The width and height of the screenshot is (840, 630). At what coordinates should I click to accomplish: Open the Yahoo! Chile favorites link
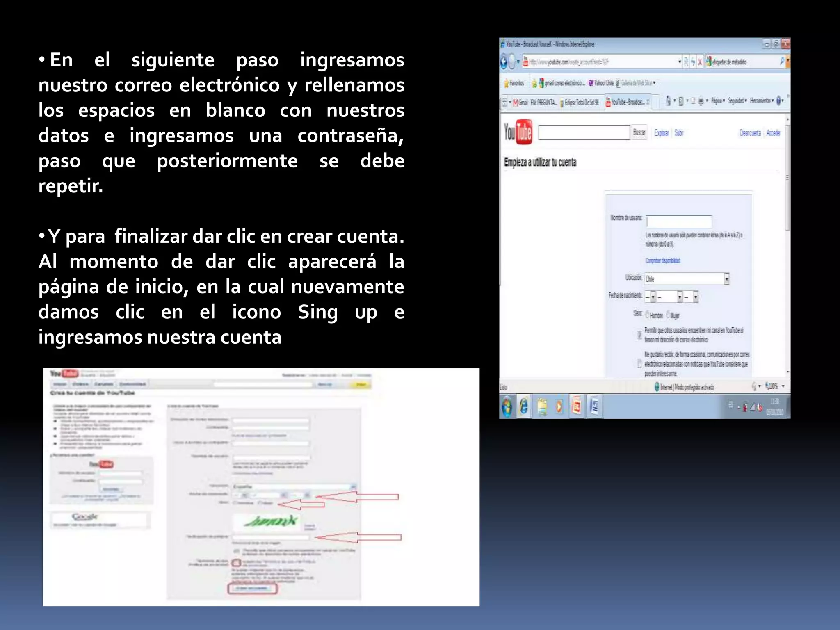(601, 83)
